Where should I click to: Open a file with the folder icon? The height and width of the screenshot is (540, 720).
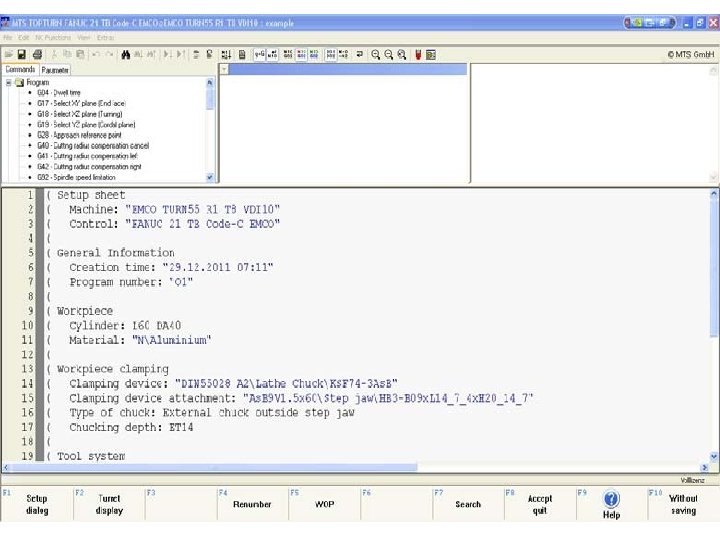coord(8,55)
